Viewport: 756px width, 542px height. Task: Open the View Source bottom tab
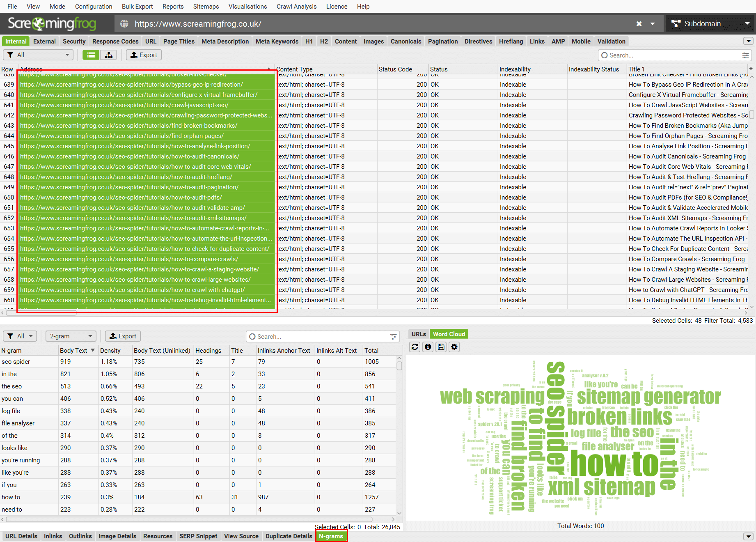coord(241,536)
